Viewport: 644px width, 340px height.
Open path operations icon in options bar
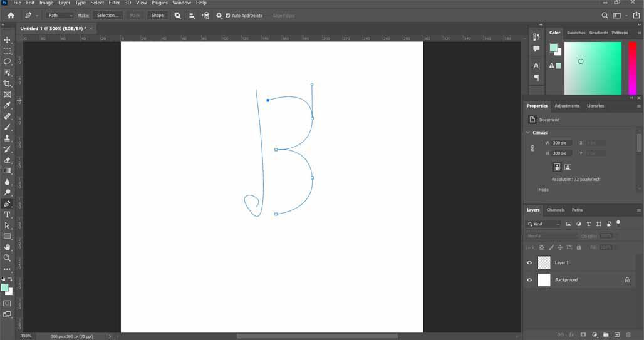pos(177,16)
